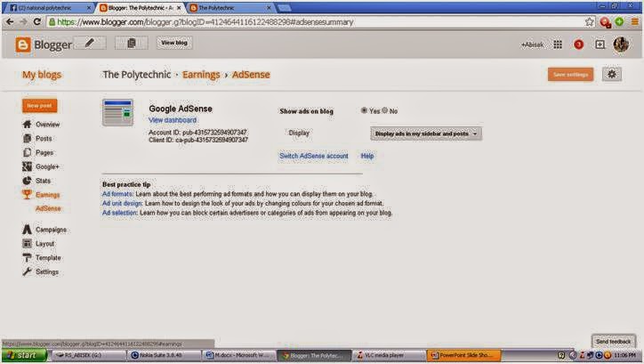644x364 pixels.
Task: Click the share plus-box icon
Action: click(x=600, y=44)
